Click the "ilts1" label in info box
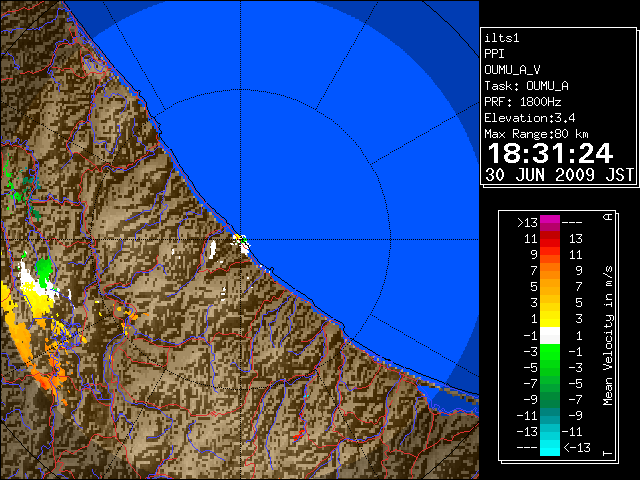The image size is (640, 480). (x=502, y=38)
